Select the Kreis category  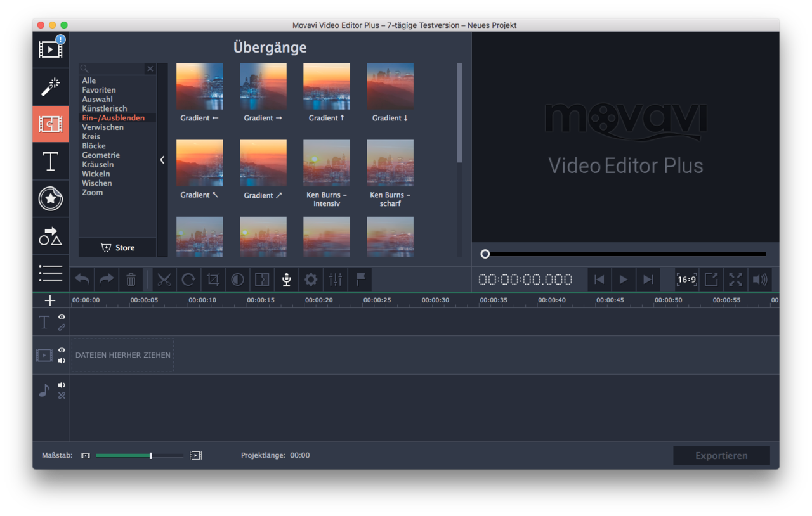pyautogui.click(x=91, y=136)
